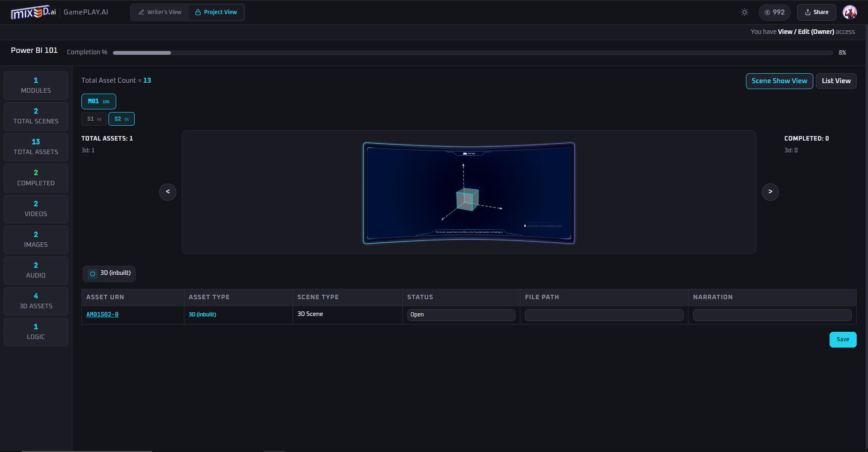Switch to Project View

[x=216, y=12]
